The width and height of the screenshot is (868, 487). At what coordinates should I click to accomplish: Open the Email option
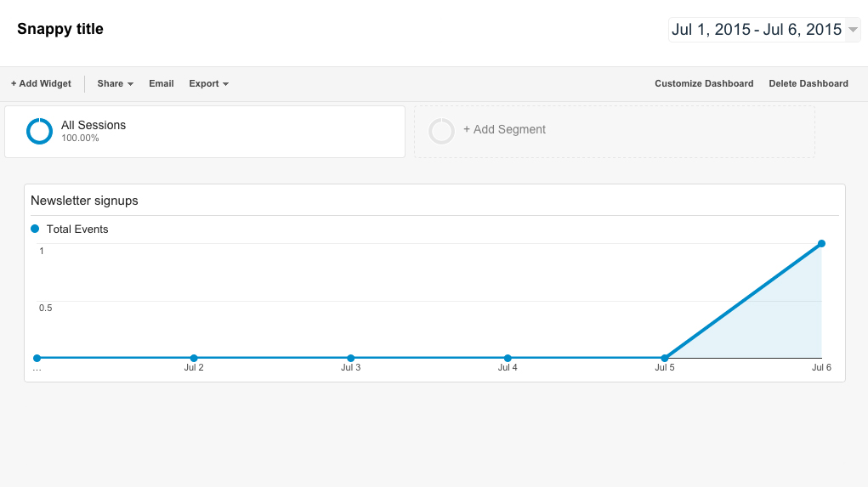162,83
